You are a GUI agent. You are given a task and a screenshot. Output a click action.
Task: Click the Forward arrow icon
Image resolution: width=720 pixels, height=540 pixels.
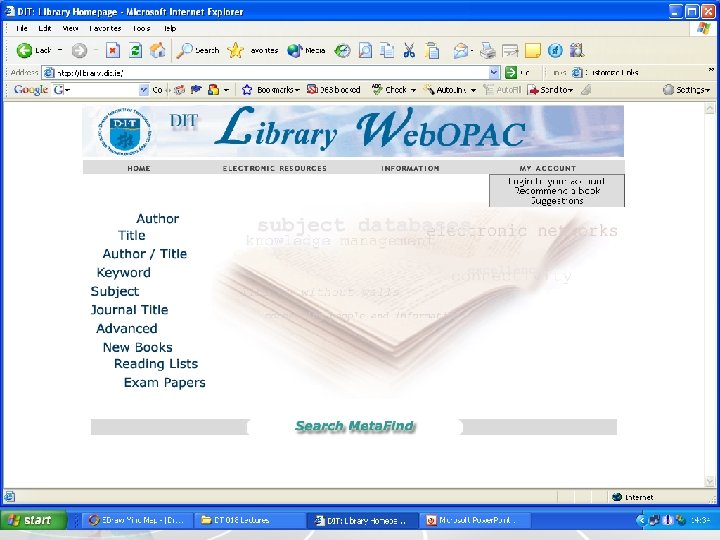click(x=79, y=51)
